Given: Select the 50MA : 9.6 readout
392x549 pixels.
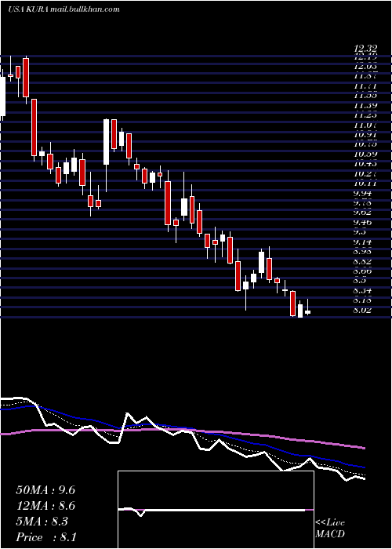Looking at the screenshot, I should point(45,490).
